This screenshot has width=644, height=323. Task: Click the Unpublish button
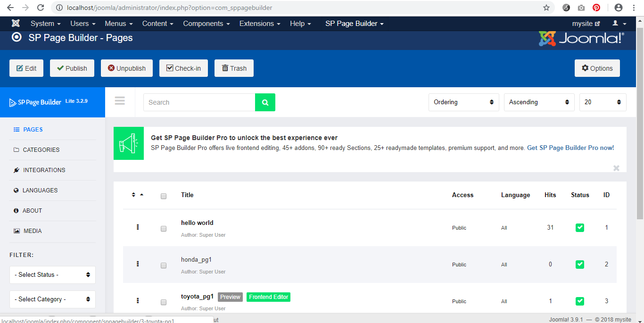(126, 68)
